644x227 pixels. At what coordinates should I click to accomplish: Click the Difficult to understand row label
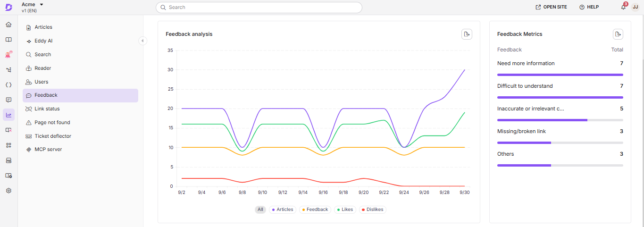pos(525,86)
